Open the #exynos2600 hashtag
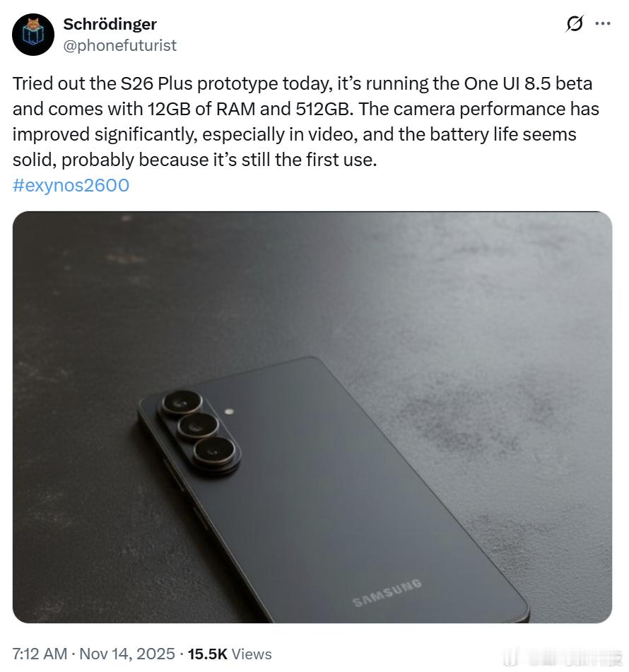629x672 pixels. (71, 185)
